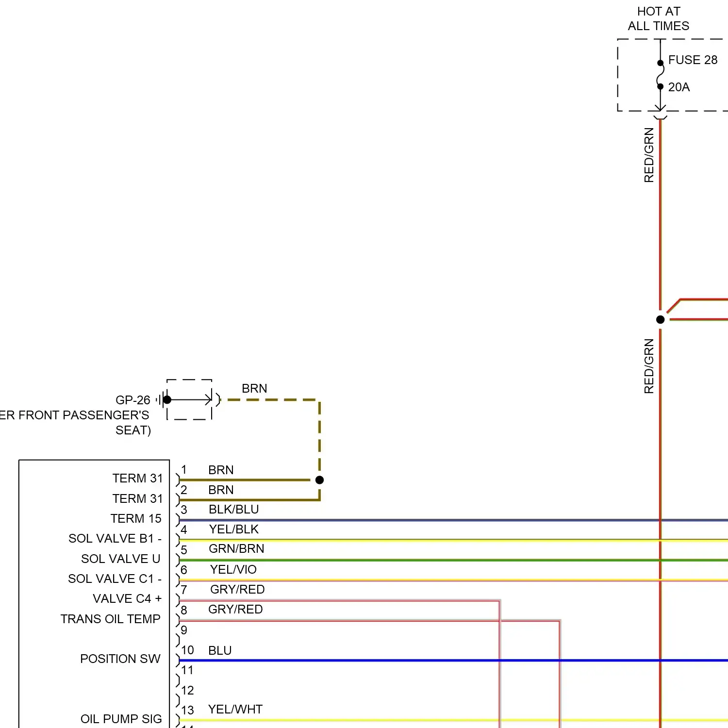Click the 20A fuse rating text

pos(678,87)
